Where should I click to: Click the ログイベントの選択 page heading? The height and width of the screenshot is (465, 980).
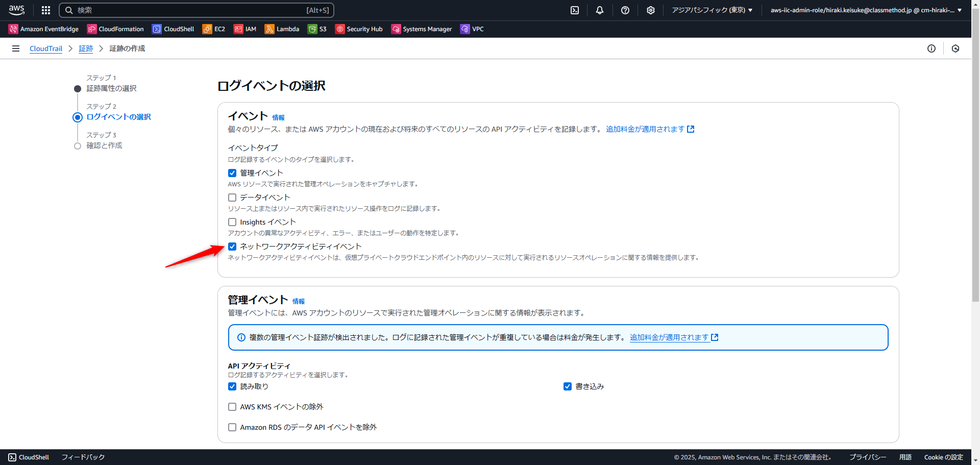pos(272,86)
